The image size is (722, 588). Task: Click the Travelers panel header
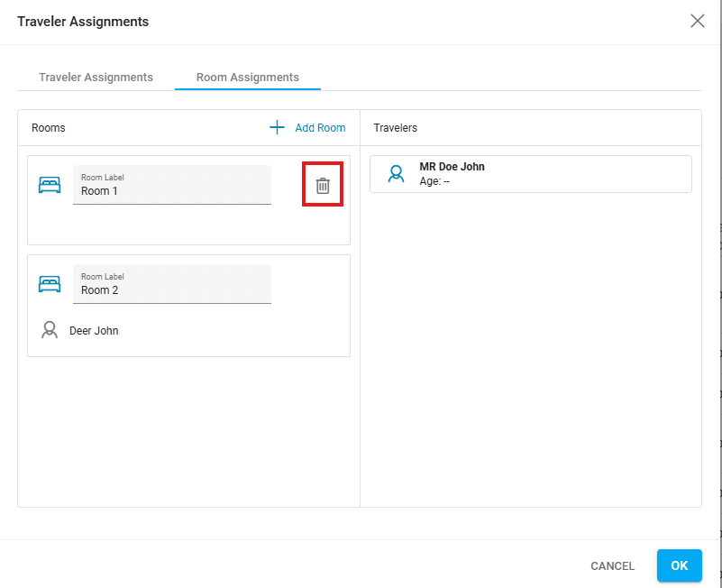point(395,128)
